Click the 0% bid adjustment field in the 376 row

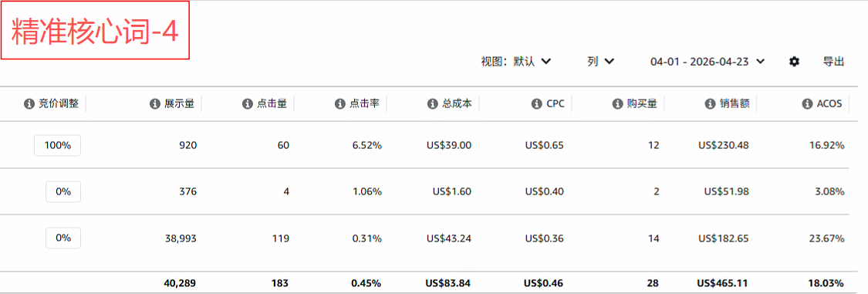pos(63,191)
